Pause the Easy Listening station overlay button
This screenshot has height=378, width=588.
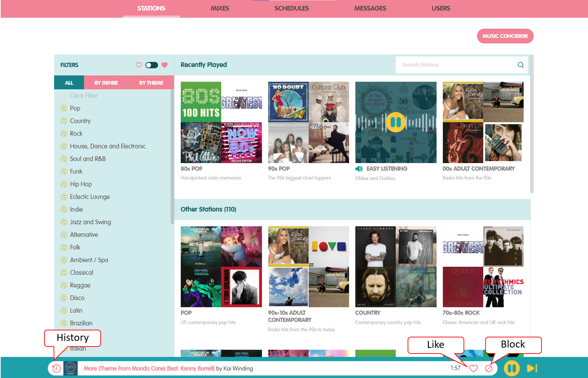pos(396,122)
